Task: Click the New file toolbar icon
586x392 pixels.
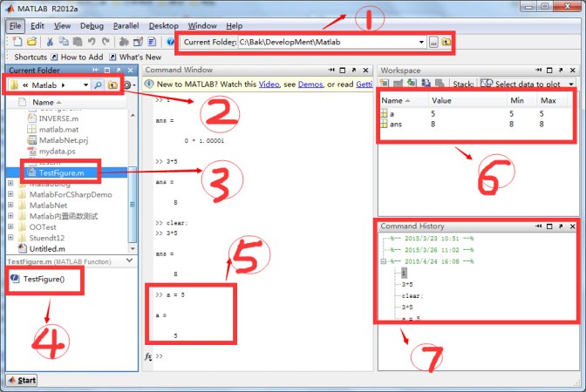Action: pos(17,42)
